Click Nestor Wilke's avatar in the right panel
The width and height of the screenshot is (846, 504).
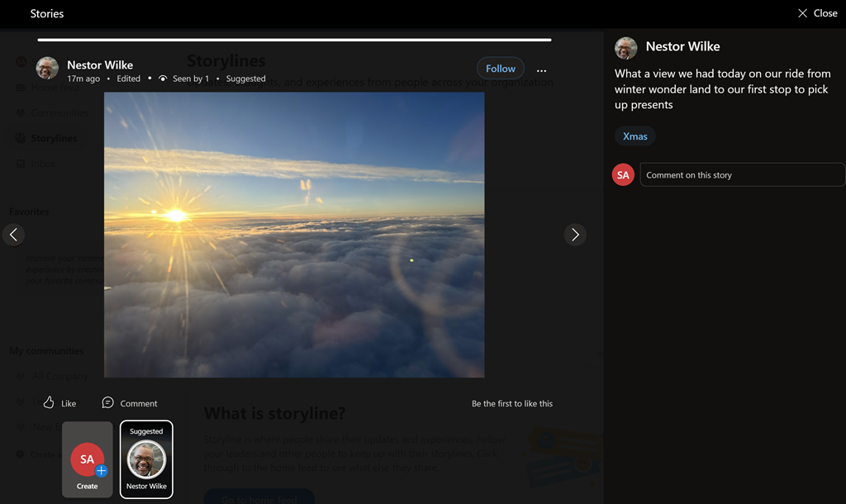626,48
